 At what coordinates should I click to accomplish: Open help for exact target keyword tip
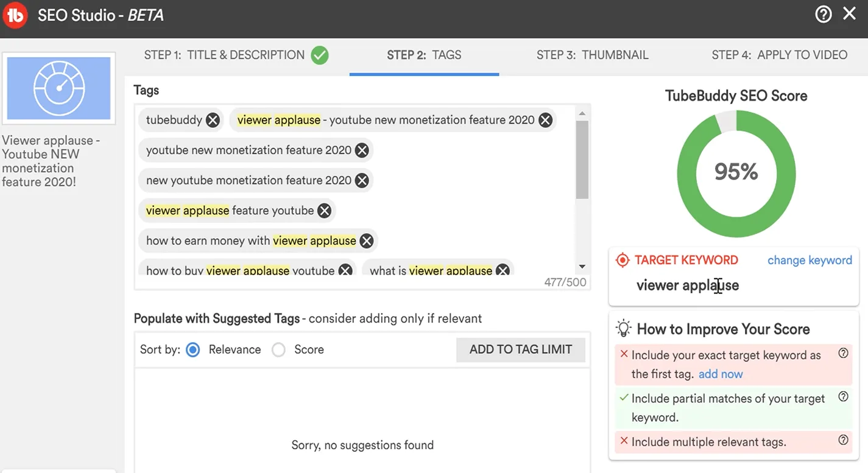click(x=843, y=353)
